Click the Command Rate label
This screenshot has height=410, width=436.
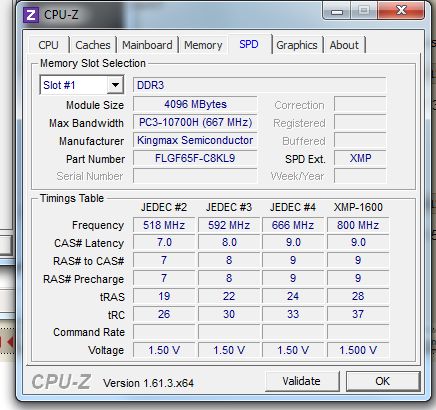point(89,332)
